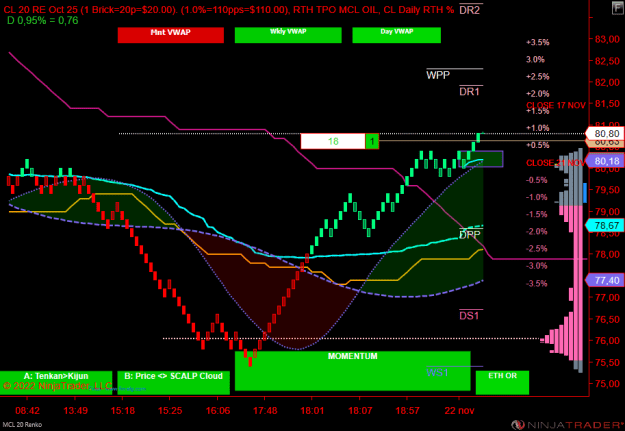Click the NinjaTrader logo in the bottom corner
The height and width of the screenshot is (431, 625).
pyautogui.click(x=568, y=424)
